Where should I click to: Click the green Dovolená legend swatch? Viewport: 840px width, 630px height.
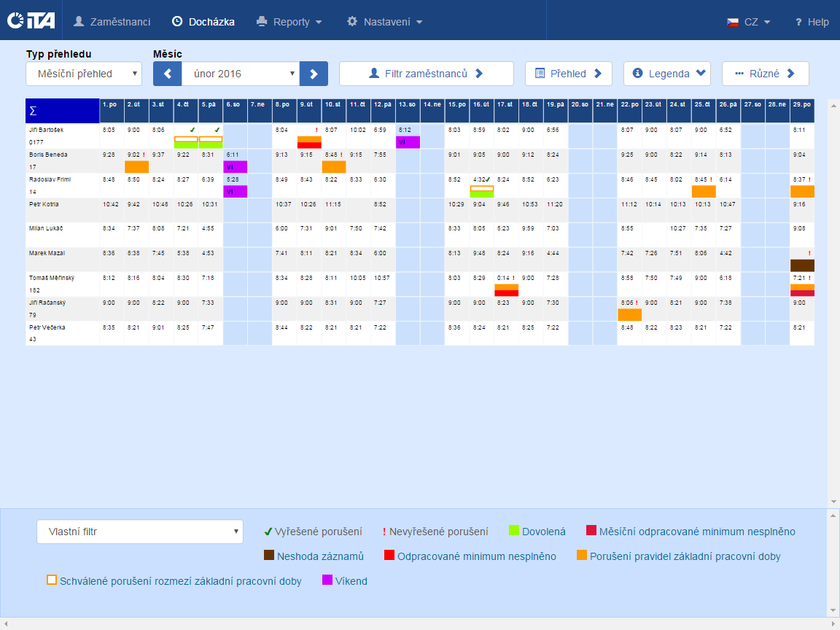[x=513, y=531]
